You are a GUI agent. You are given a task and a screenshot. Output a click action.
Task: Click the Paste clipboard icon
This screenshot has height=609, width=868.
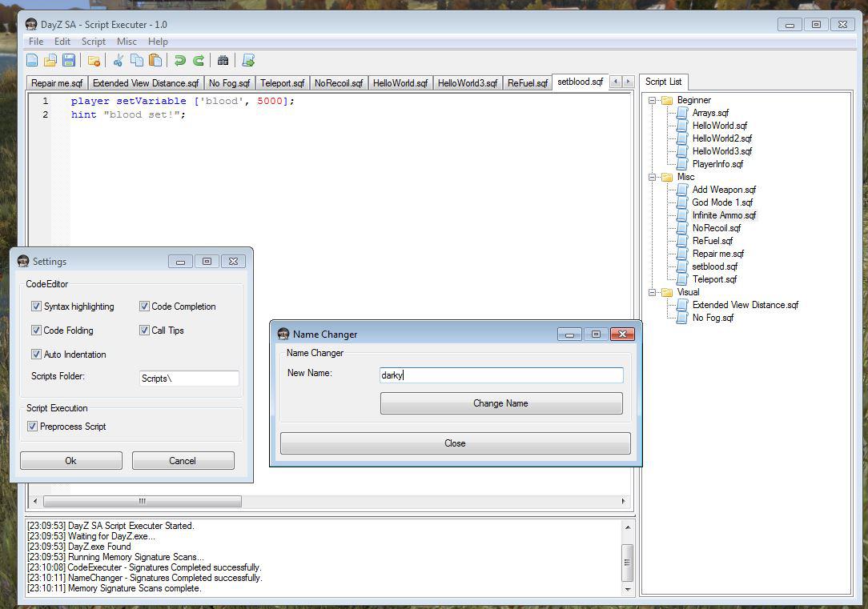[x=155, y=60]
